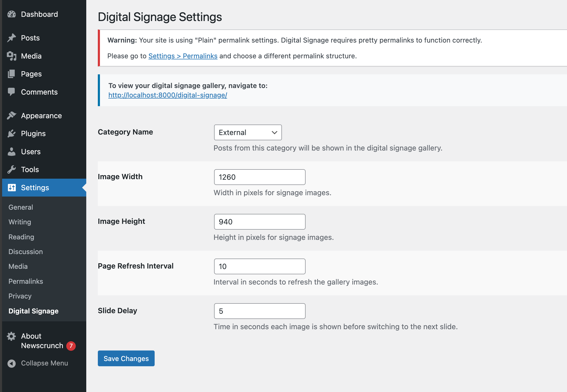
Task: Click the 'Warning:' bold text
Action: (122, 40)
